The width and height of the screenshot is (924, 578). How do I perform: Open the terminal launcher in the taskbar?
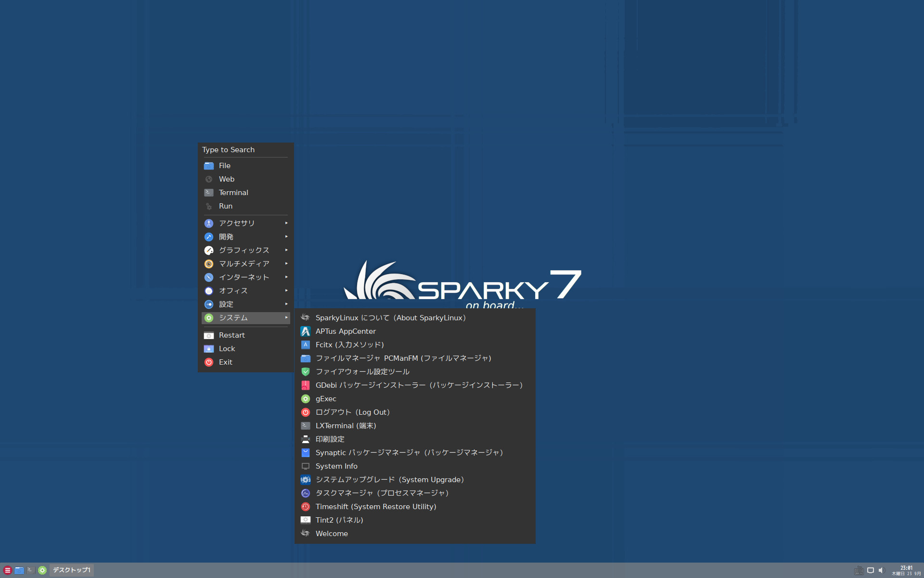(30, 570)
